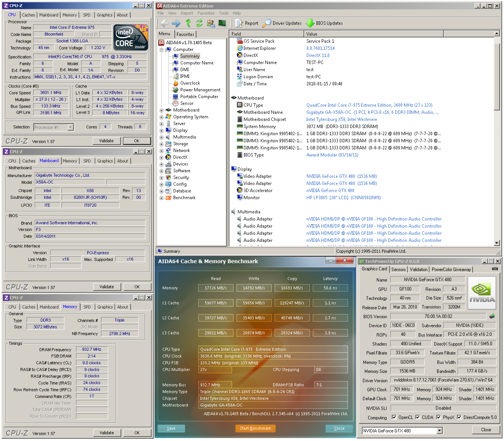Click the green up-level arrow in AIDA64
This screenshot has width=504, height=441.
tap(188, 23)
